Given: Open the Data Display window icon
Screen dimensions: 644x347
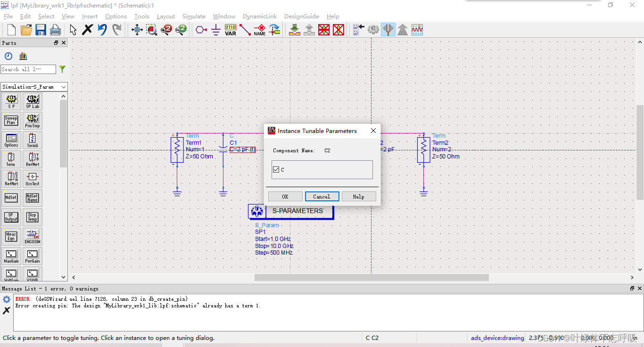Looking at the screenshot, I should (417, 30).
